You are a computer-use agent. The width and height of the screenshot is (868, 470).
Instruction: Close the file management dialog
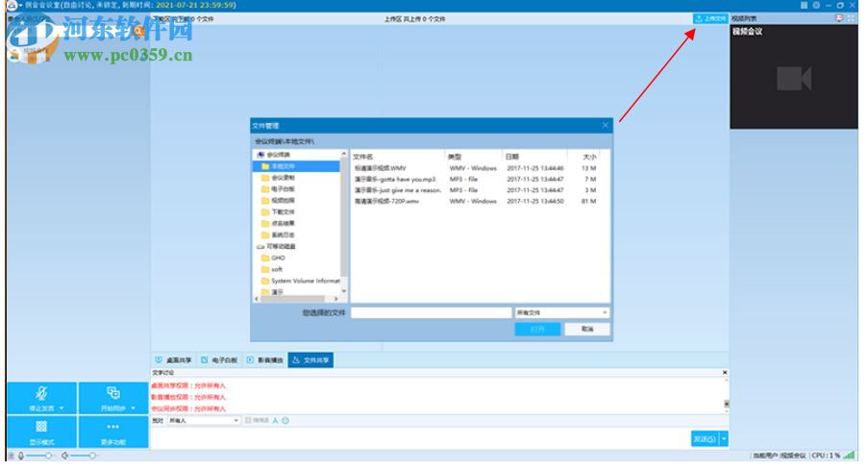click(x=605, y=126)
